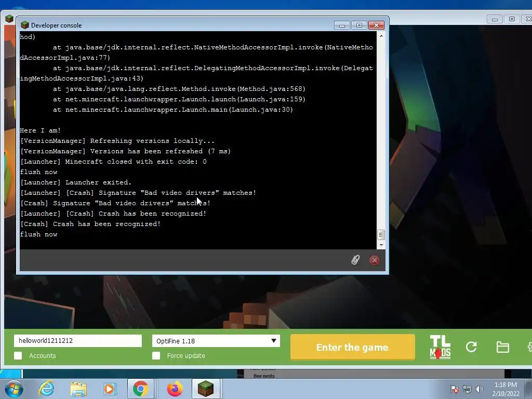532x399 pixels.
Task: Click the refresh icon in launcher bar
Action: point(471,347)
